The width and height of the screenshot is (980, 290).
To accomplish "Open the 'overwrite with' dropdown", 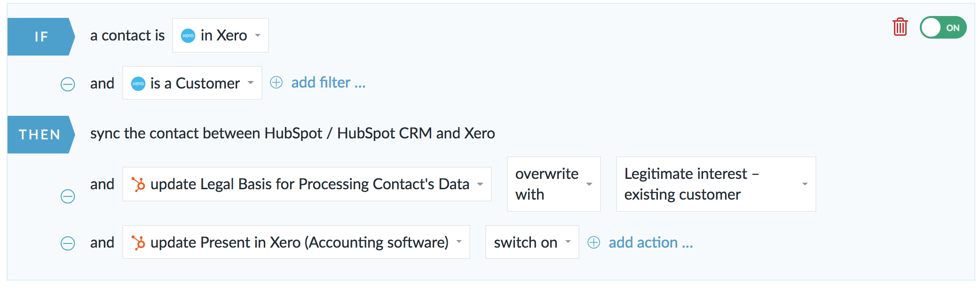I will pos(554,184).
